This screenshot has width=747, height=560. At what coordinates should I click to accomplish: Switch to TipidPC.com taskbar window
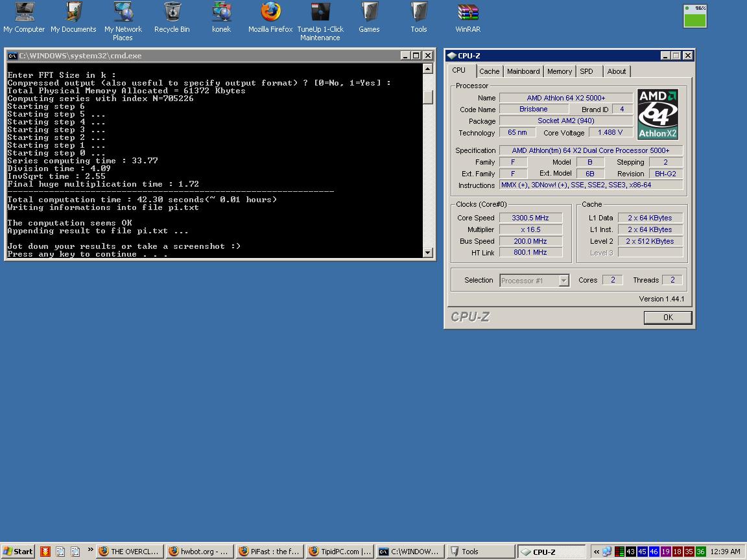(x=340, y=552)
